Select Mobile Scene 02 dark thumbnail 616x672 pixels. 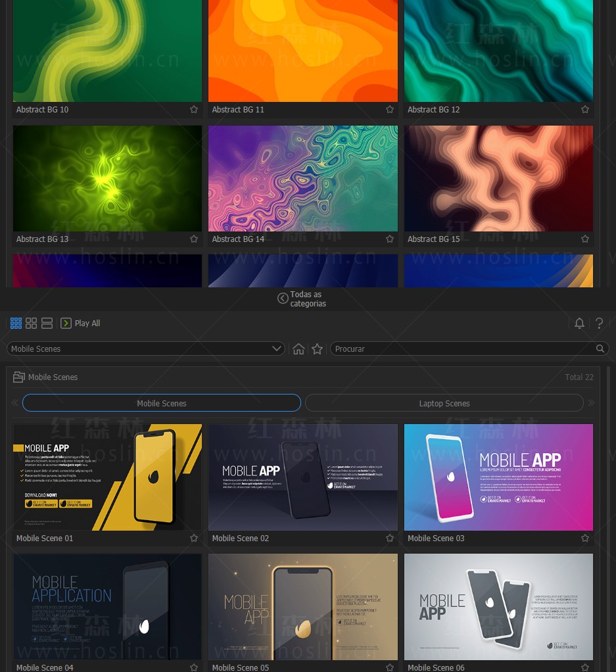pyautogui.click(x=303, y=477)
